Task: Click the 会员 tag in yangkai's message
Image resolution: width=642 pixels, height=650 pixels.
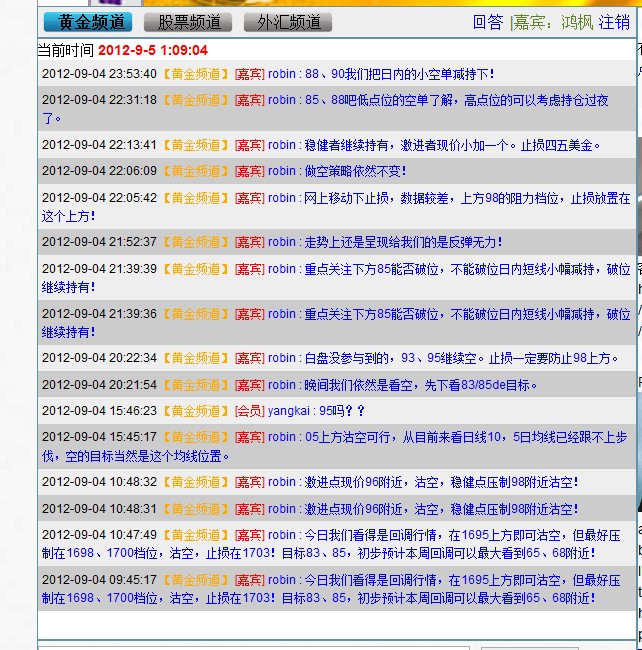Action: 249,411
